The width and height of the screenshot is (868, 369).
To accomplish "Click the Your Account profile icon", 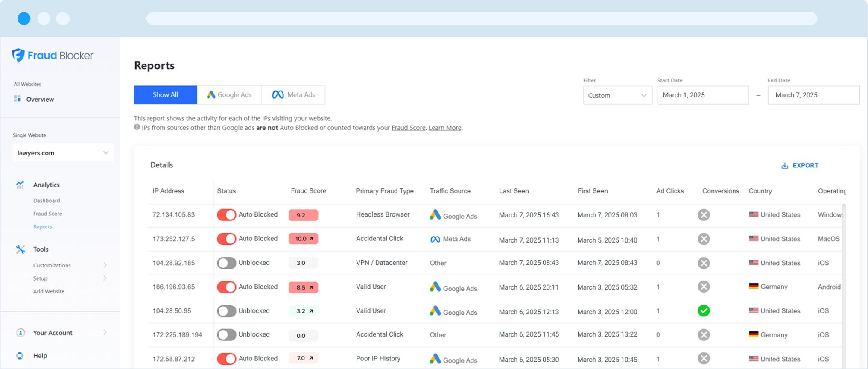I will [20, 333].
